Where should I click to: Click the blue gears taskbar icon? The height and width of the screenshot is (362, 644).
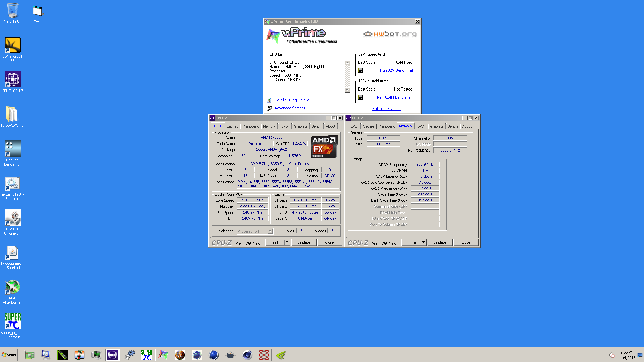click(130, 355)
